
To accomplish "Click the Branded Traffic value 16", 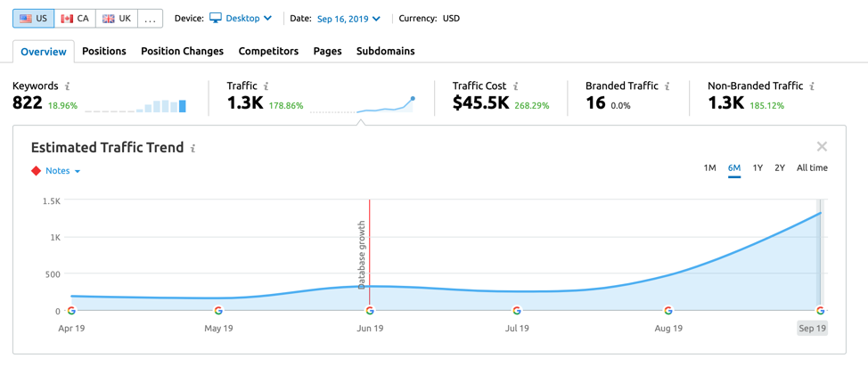I will (595, 103).
